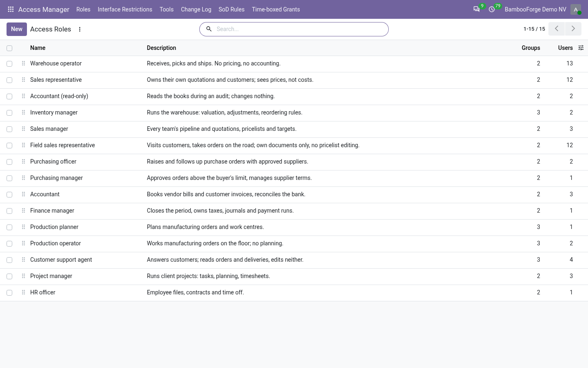Click Users value 4 for Customer support agent
The width and height of the screenshot is (588, 368).
[x=571, y=260]
